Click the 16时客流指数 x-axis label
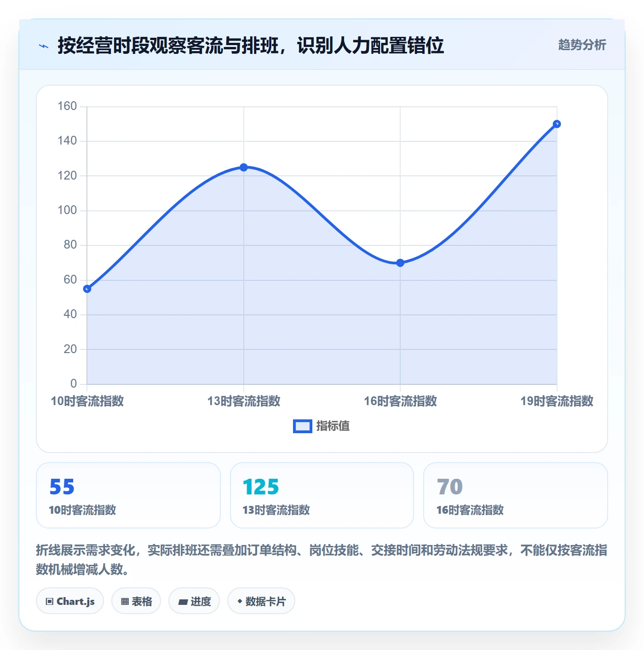 pyautogui.click(x=400, y=401)
